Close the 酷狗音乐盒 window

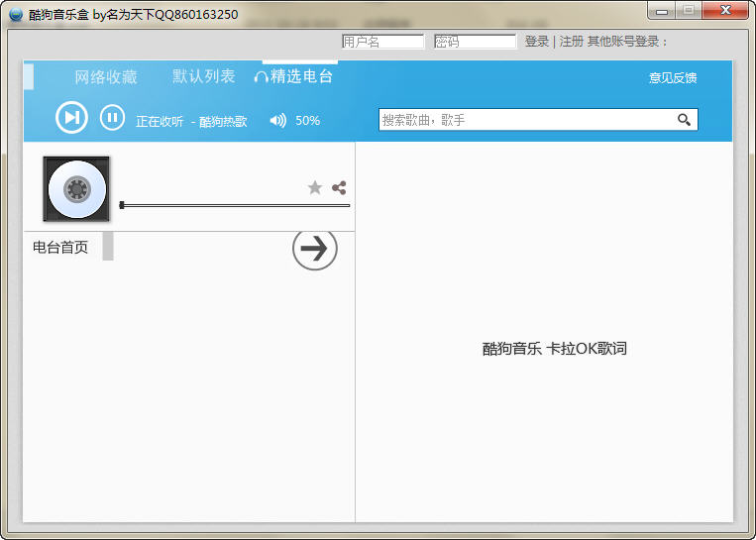pos(725,11)
